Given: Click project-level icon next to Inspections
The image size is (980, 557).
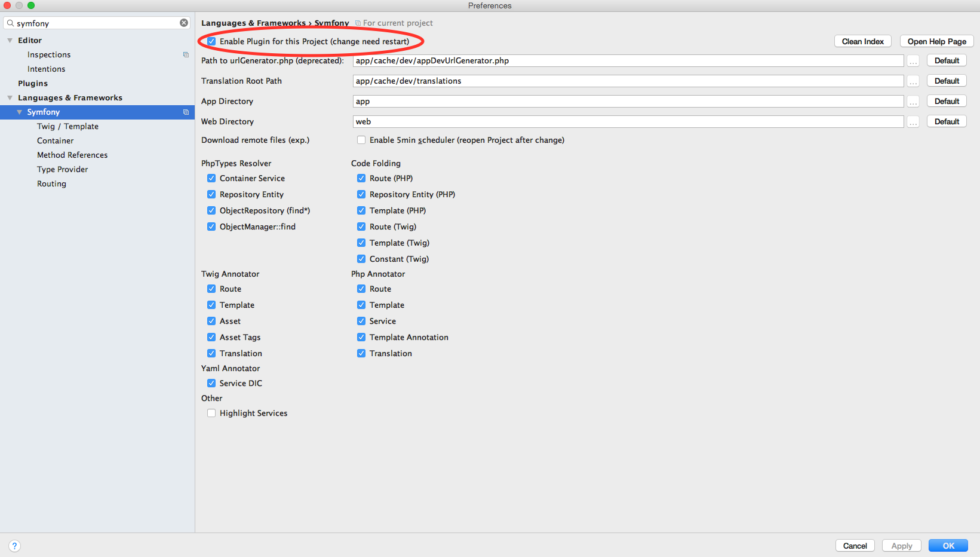Looking at the screenshot, I should click(186, 54).
